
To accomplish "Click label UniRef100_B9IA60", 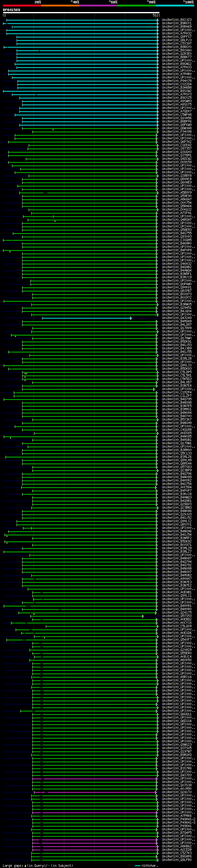I will click(x=177, y=50).
